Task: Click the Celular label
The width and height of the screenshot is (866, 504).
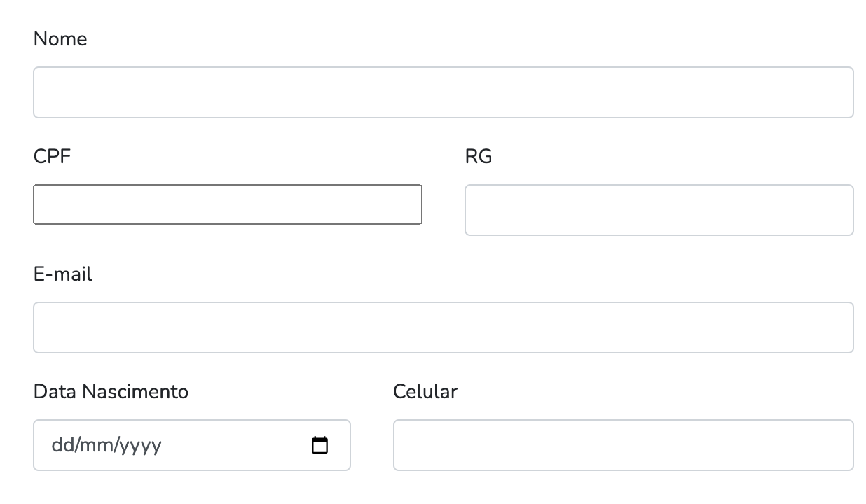Action: coord(425,392)
